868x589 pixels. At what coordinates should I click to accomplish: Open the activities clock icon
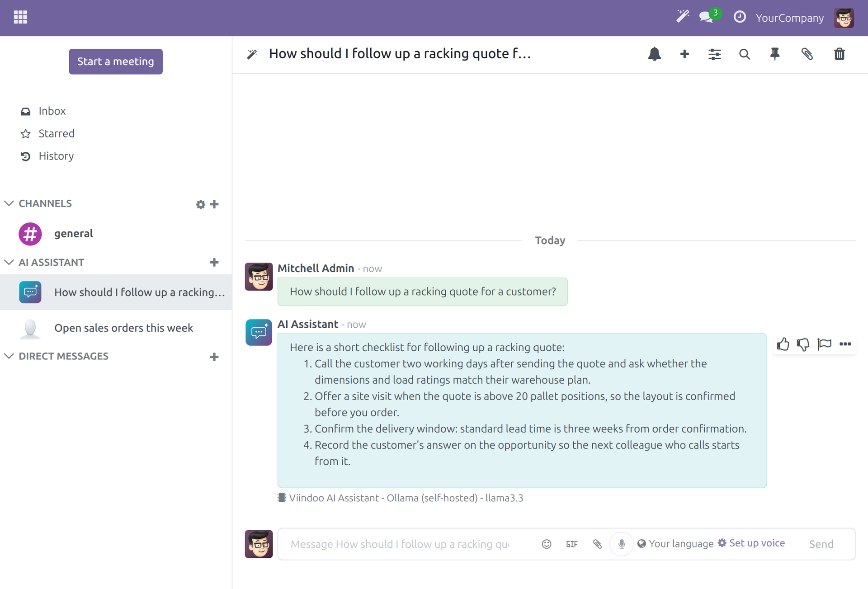[740, 17]
